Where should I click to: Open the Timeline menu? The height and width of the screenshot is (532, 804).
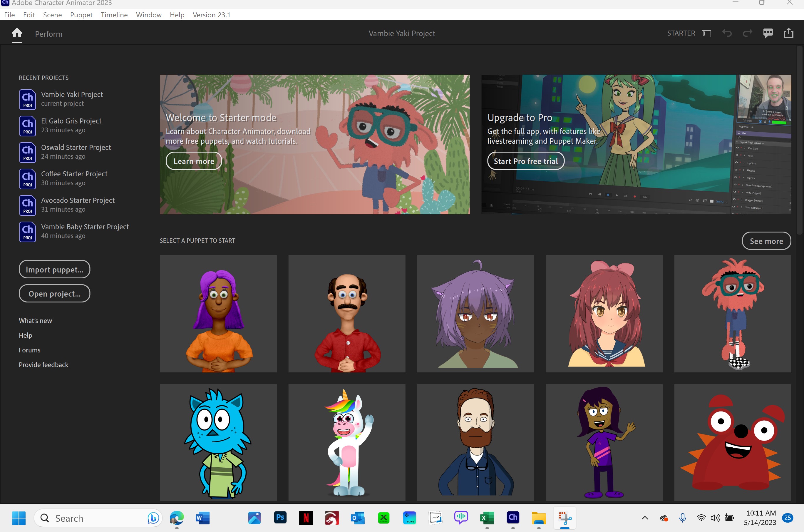pyautogui.click(x=114, y=15)
